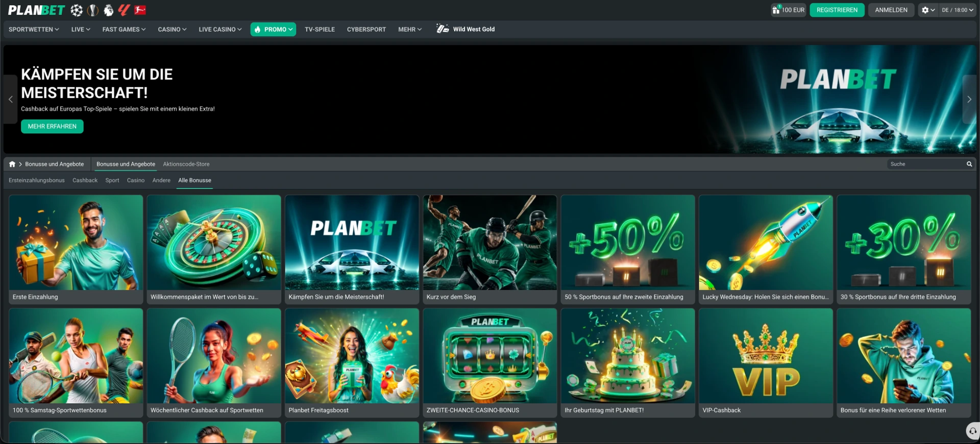The height and width of the screenshot is (444, 980).
Task: Expand the Live Casino menu
Action: point(220,30)
